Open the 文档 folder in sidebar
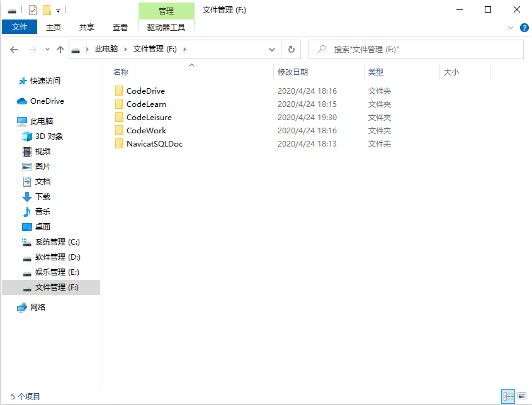This screenshot has width=532, height=405. [43, 182]
